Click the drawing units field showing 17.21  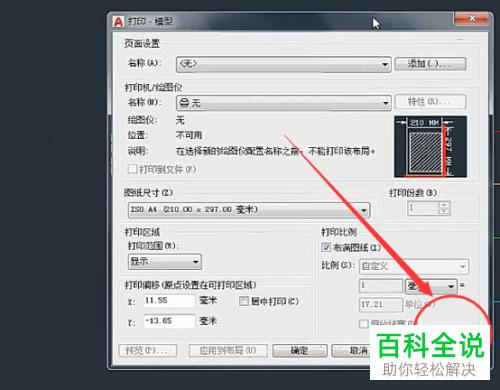[381, 305]
